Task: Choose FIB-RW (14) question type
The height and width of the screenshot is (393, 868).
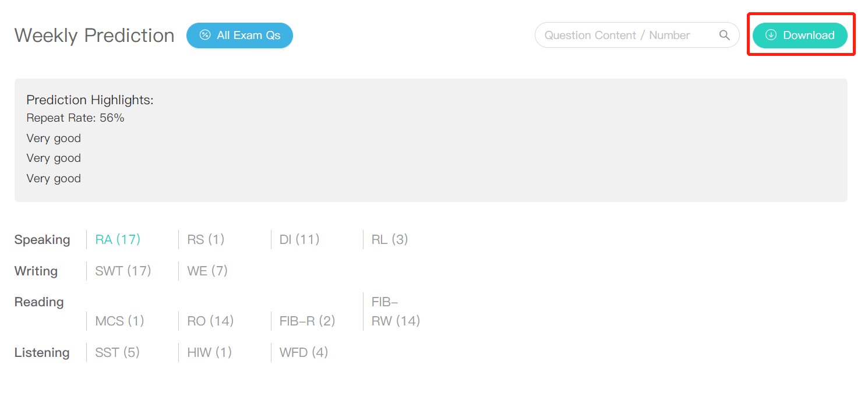Action: (x=396, y=312)
